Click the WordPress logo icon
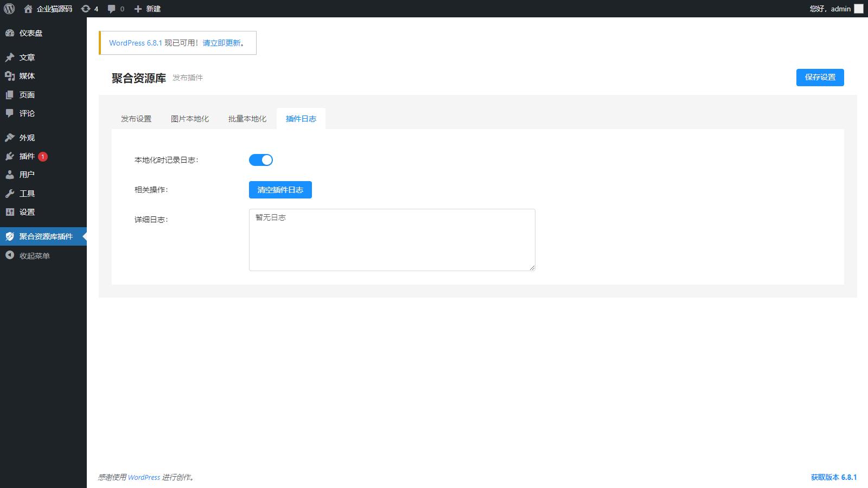Screen dimensions: 868x488 pyautogui.click(x=9, y=9)
